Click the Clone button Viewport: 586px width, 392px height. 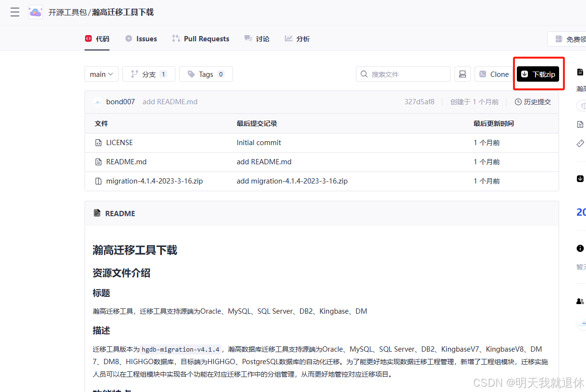point(494,74)
